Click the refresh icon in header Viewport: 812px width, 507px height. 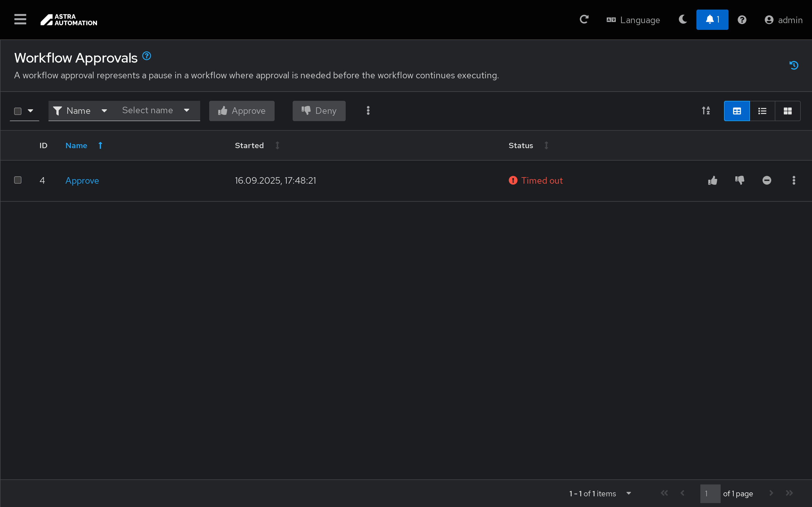pyautogui.click(x=584, y=19)
